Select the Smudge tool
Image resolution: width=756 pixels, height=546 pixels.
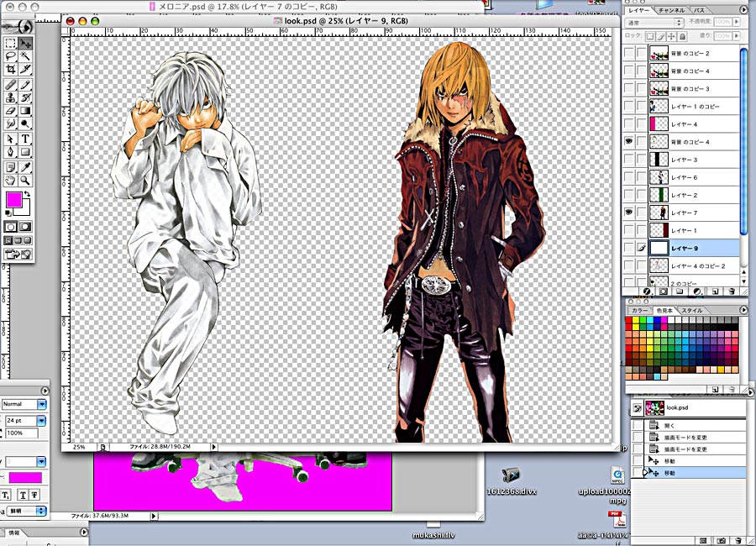coord(11,124)
